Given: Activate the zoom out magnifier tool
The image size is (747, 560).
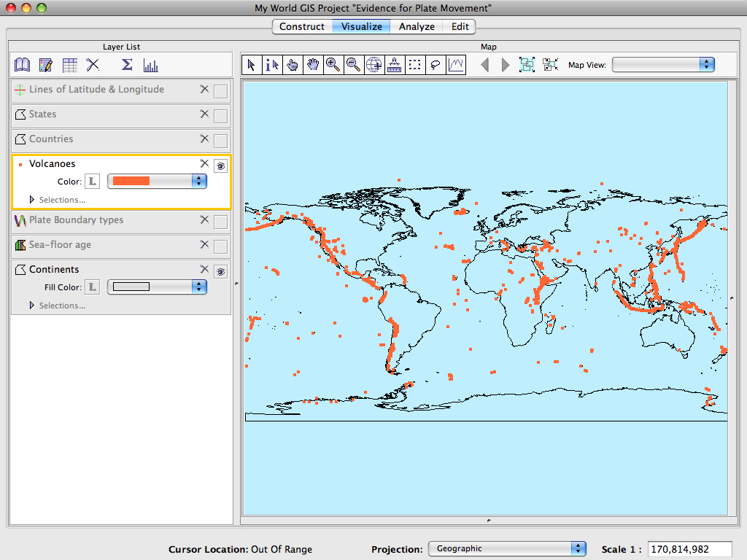Looking at the screenshot, I should [x=354, y=65].
